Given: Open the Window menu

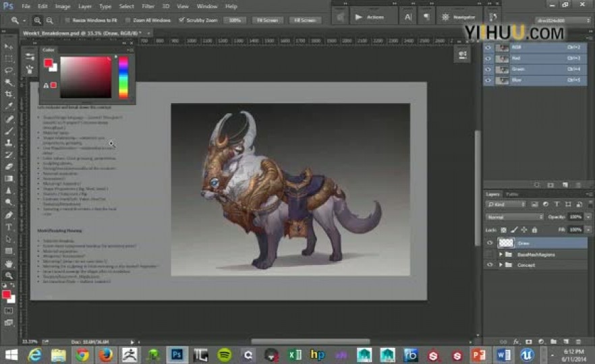Looking at the screenshot, I should pos(207,7).
